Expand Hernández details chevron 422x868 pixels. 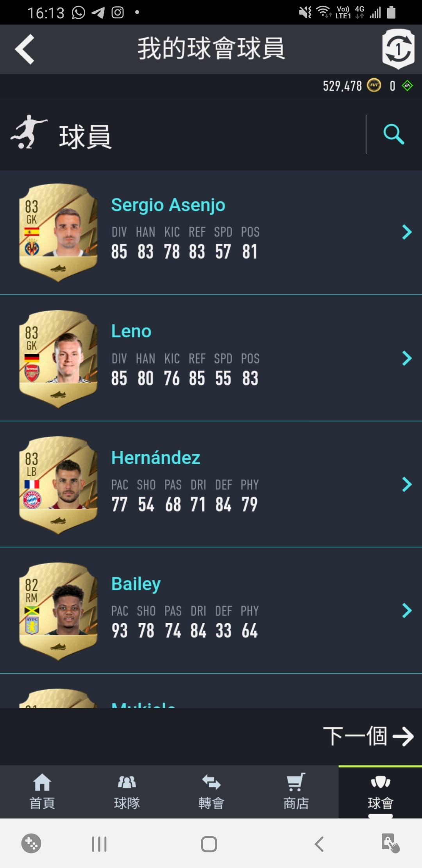pyautogui.click(x=407, y=484)
